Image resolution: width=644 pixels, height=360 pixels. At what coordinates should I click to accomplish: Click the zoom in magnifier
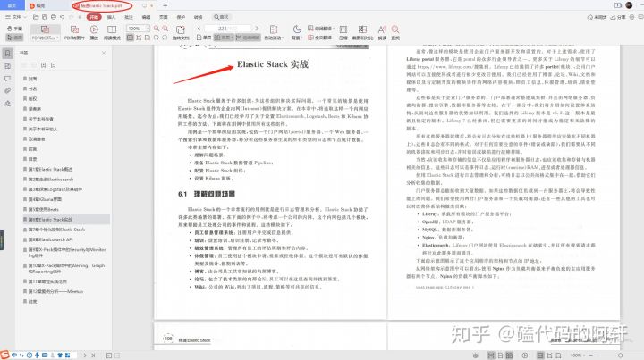click(165, 29)
